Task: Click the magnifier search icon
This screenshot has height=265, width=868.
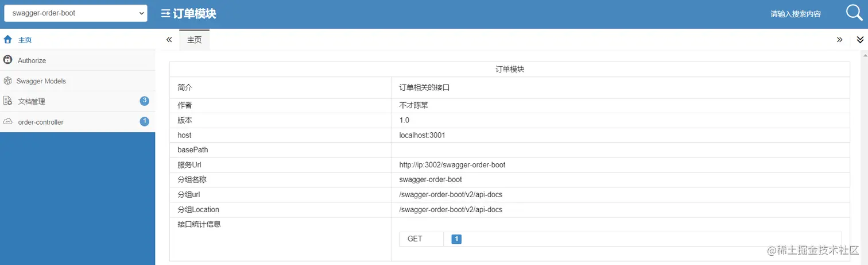Action: 855,13
